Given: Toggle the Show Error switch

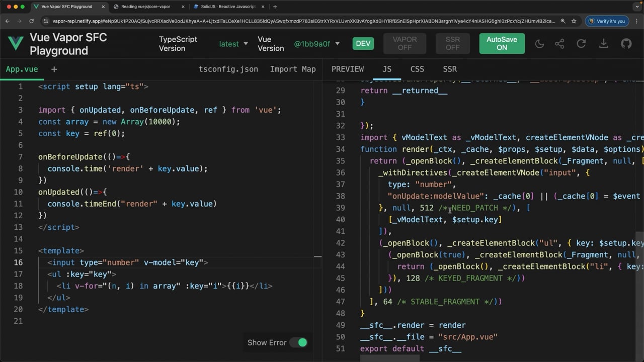Looking at the screenshot, I should pos(302,342).
